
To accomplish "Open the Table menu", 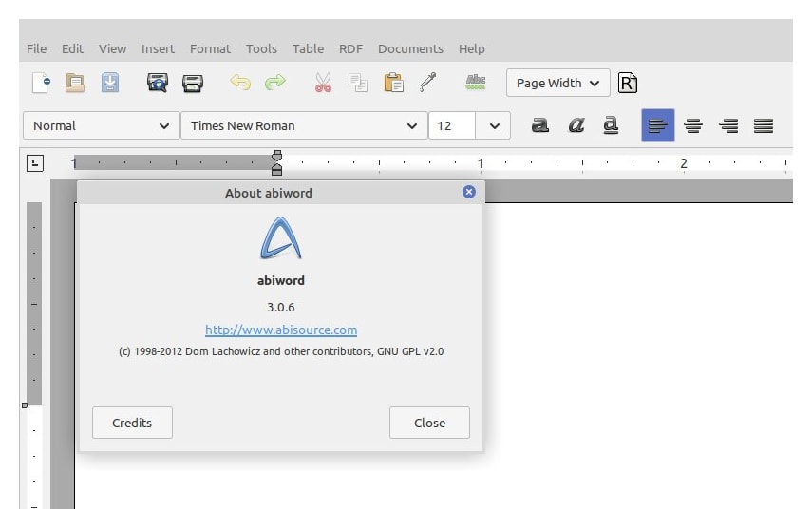I will click(x=308, y=48).
